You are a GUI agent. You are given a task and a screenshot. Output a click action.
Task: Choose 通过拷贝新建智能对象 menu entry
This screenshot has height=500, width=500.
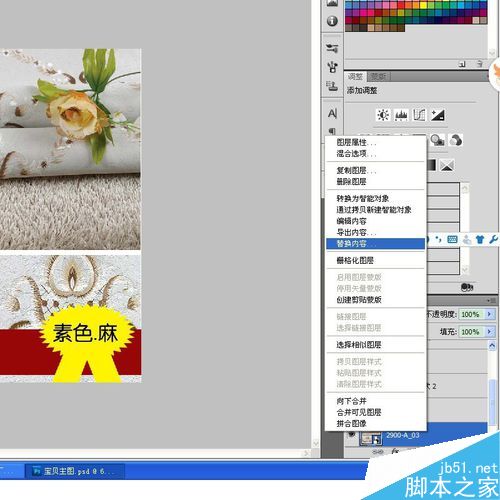coord(376,210)
